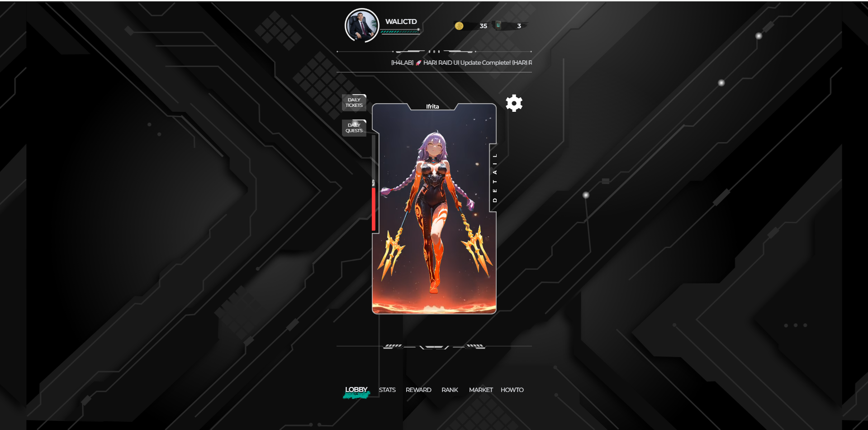Switch to the HOWTO tab
This screenshot has height=430, width=868.
point(512,390)
